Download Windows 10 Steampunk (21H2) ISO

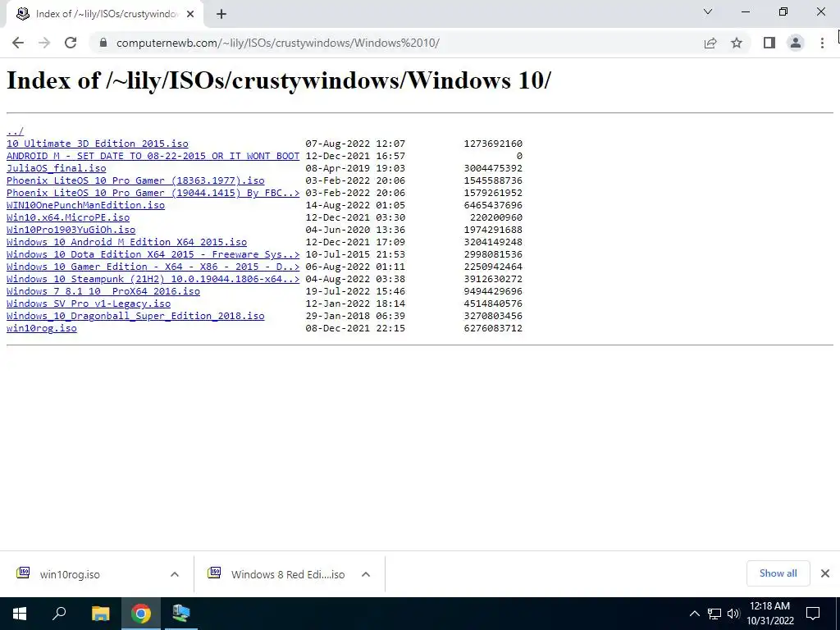(x=153, y=279)
